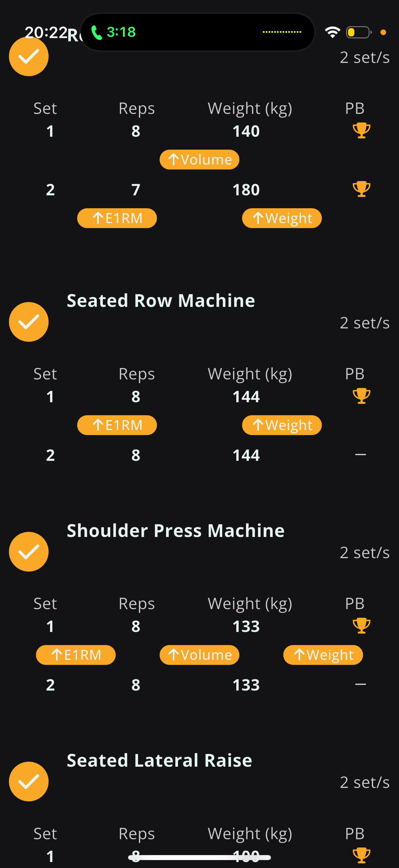
Task: Tap Seated Row set 1 trophy icon
Action: tap(361, 396)
